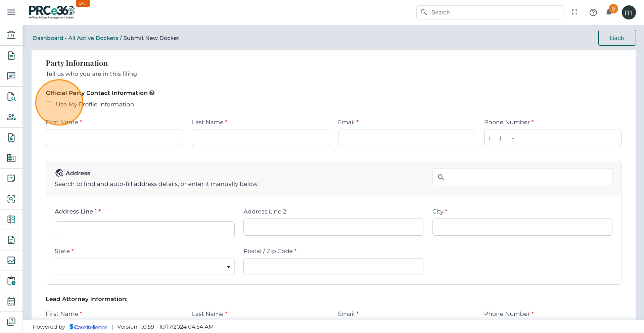Open the chart/analytics sidebar icon
Viewport: 644px width, 333px height.
tap(11, 260)
